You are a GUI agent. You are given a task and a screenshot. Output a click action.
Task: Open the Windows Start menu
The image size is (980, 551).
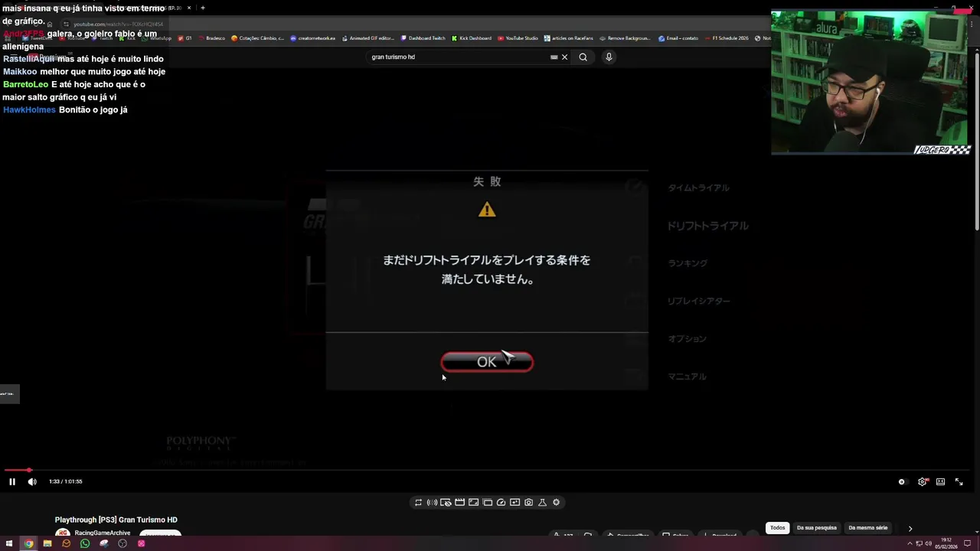point(9,543)
